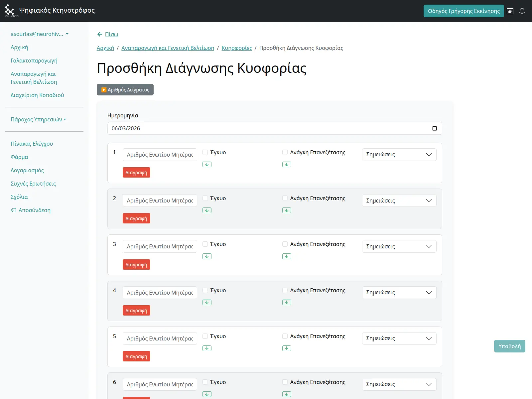
Task: Go to Γαλακτοπαραγωγή in the sidebar
Action: pos(34,61)
